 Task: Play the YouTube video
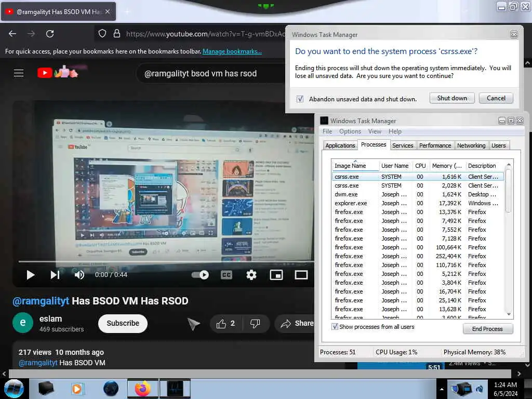click(30, 275)
